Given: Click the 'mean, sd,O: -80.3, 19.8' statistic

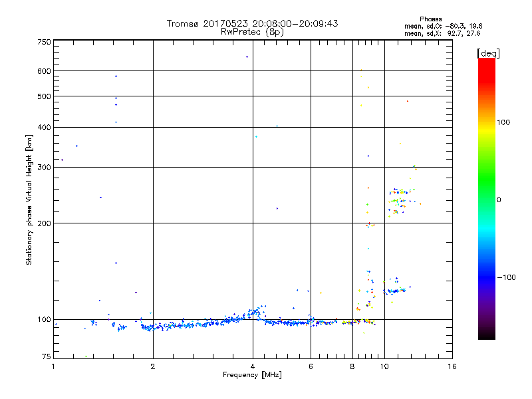Looking at the screenshot, I should (x=443, y=26).
